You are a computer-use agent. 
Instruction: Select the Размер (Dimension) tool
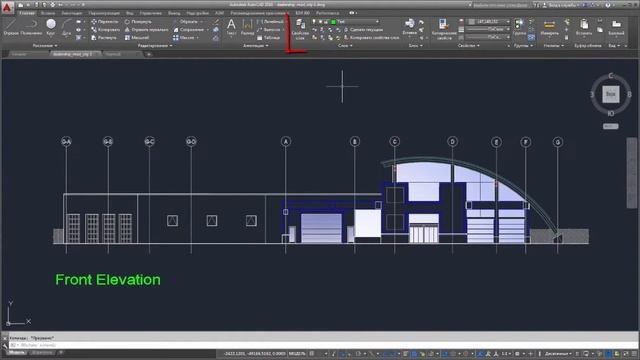click(x=247, y=27)
